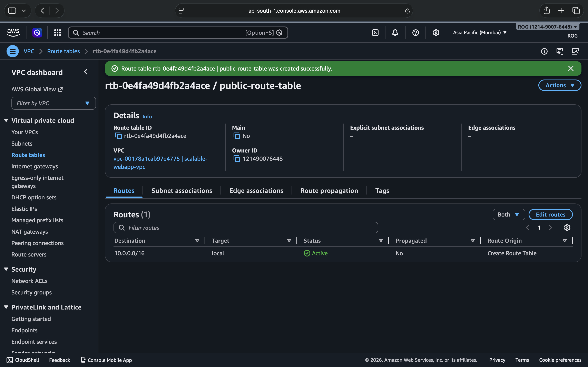Copy the Route table ID value
This screenshot has width=588, height=367.
[118, 136]
